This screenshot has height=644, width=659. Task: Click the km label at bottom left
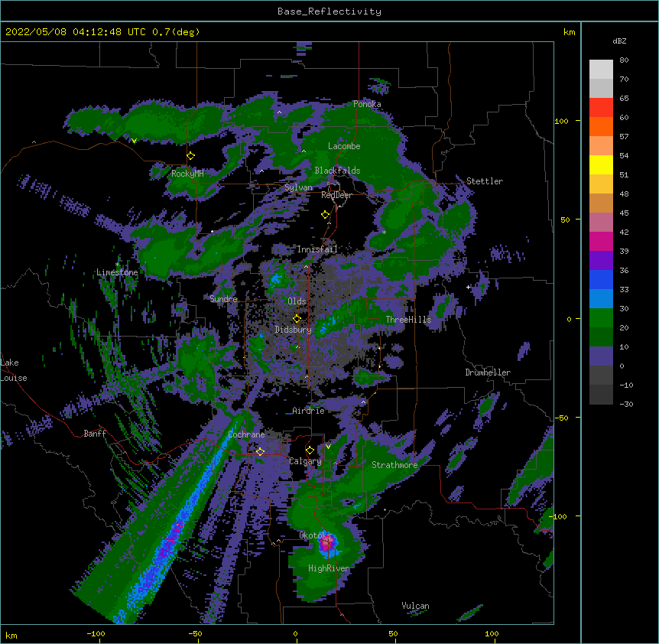pyautogui.click(x=11, y=635)
